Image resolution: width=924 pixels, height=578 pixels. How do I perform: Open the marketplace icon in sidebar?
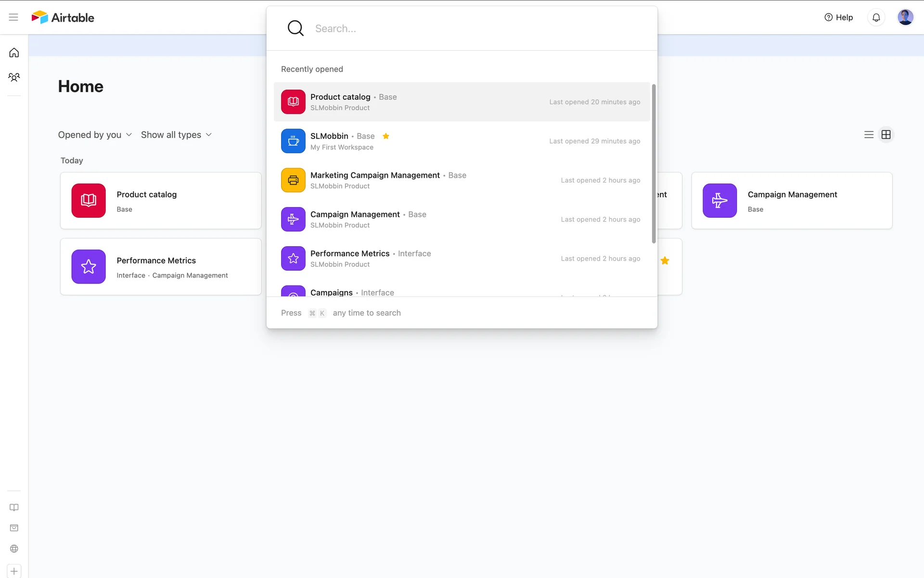point(14,528)
